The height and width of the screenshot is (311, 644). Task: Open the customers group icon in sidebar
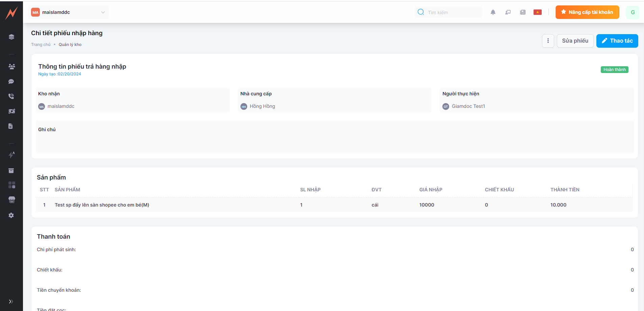coord(11,67)
